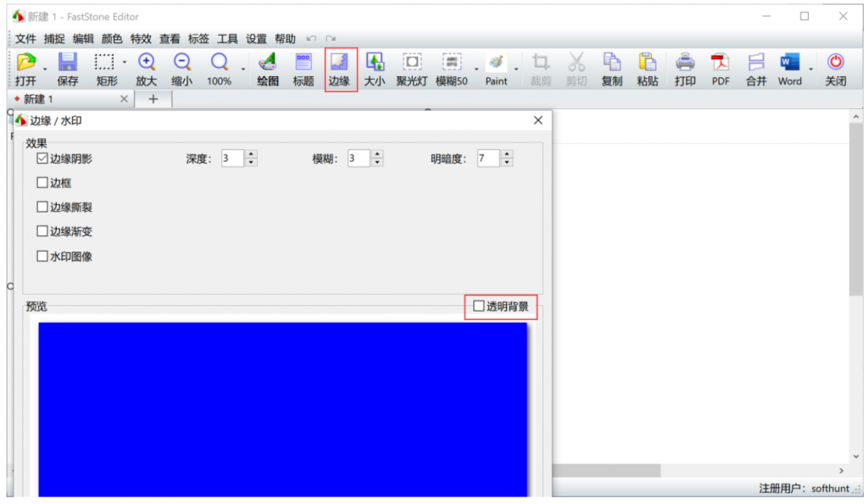Open the dropdown arrow next to Word
Viewport: 868px width, 504px height.
(x=811, y=69)
